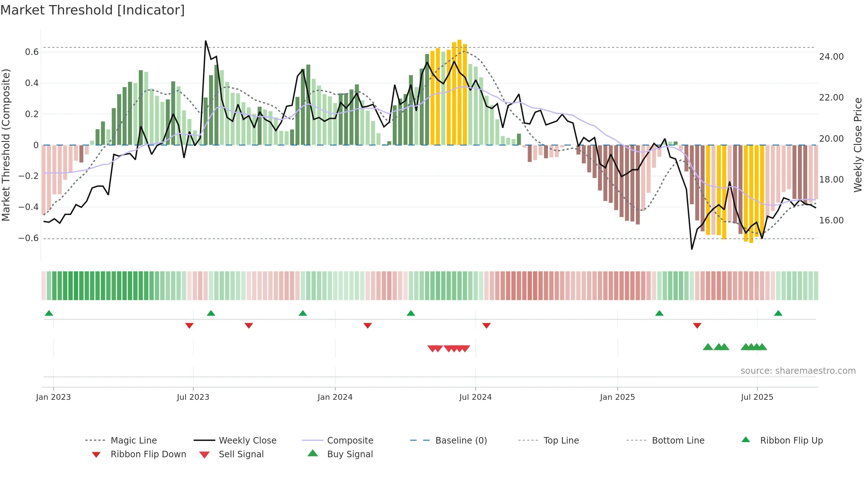868x488 pixels.
Task: Click the Jan 2025 x-axis label
Action: point(618,397)
